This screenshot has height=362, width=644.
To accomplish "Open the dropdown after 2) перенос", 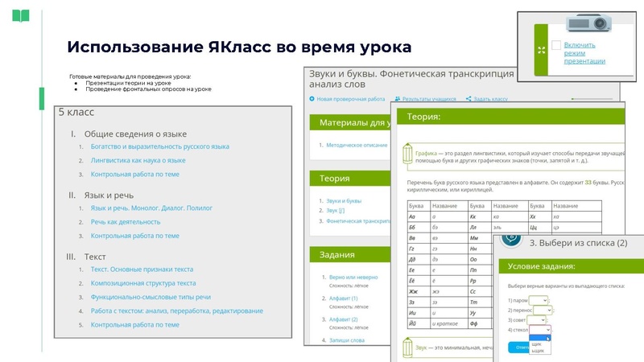I will coord(543,311).
